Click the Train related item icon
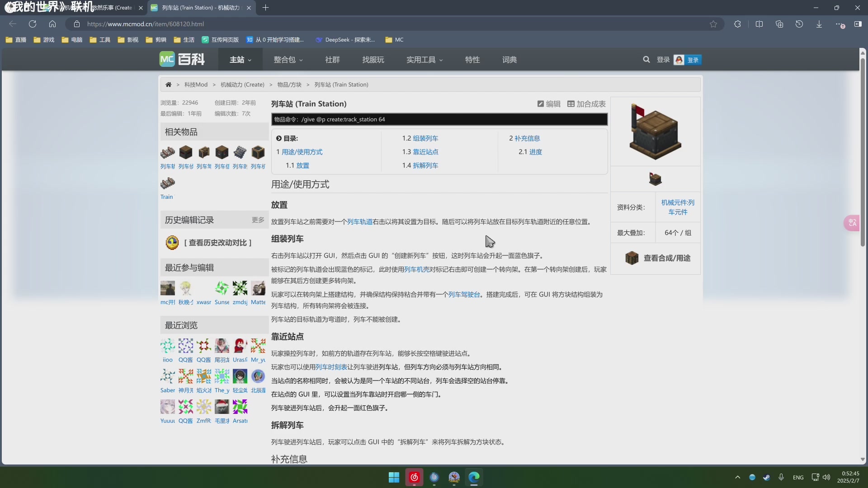This screenshot has height=488, width=868. click(x=168, y=183)
